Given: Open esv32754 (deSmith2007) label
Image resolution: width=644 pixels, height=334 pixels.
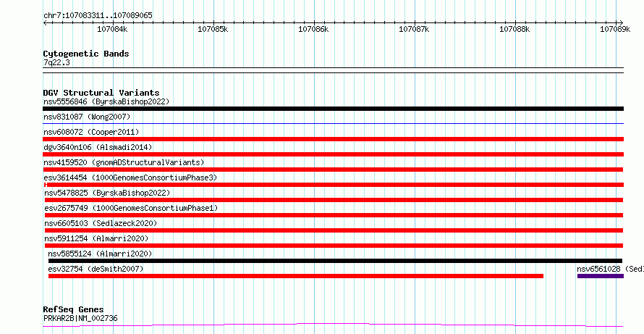Looking at the screenshot, I should pos(96,269).
